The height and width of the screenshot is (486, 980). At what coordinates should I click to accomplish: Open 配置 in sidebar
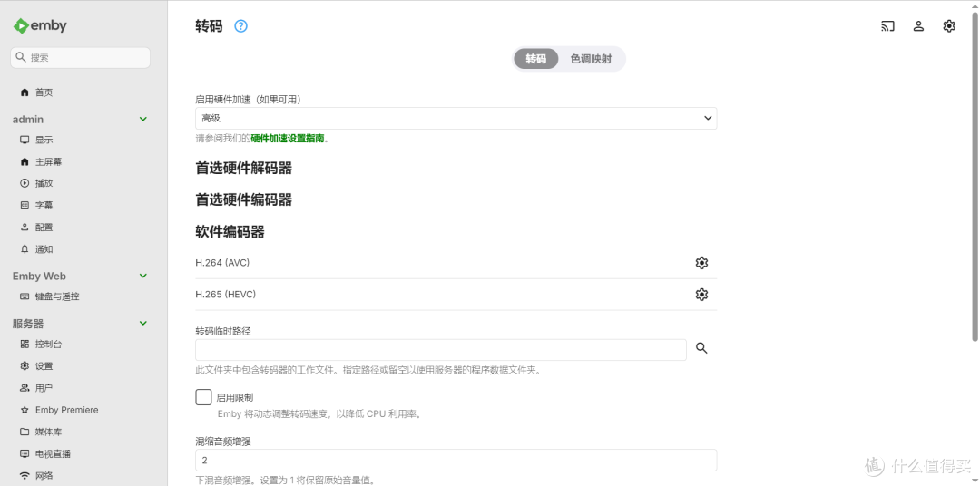pyautogui.click(x=44, y=228)
